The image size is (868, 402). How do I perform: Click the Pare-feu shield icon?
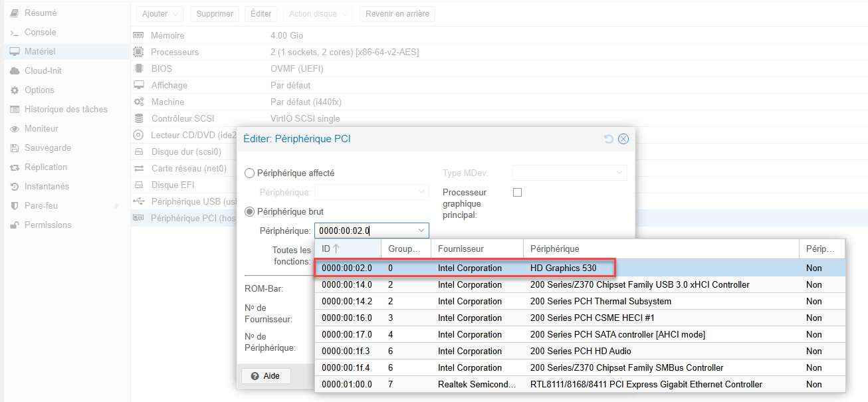pos(15,206)
